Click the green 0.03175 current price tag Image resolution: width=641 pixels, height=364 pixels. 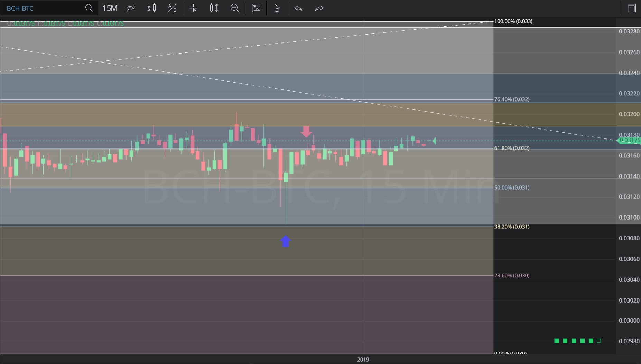629,140
